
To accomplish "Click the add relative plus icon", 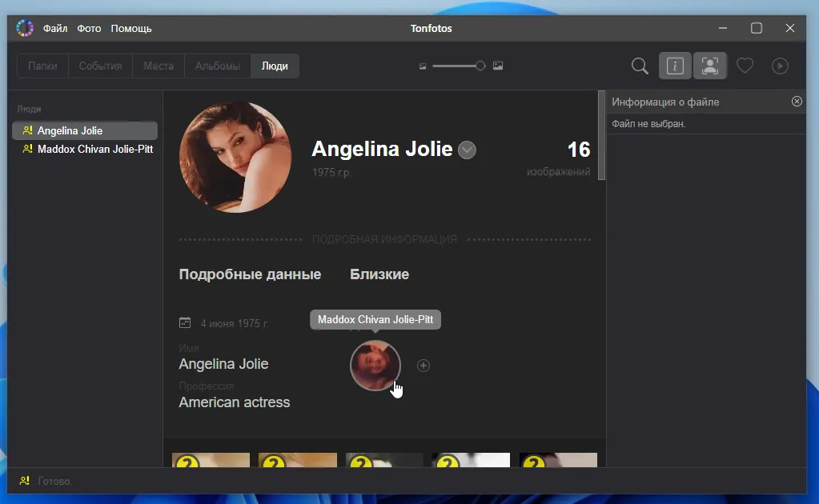I will pos(424,366).
